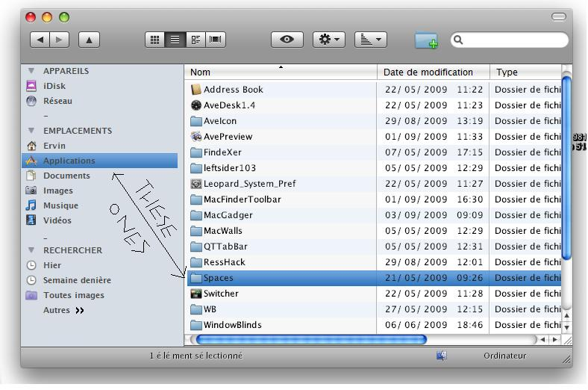Select the WB folder icon

pos(196,309)
